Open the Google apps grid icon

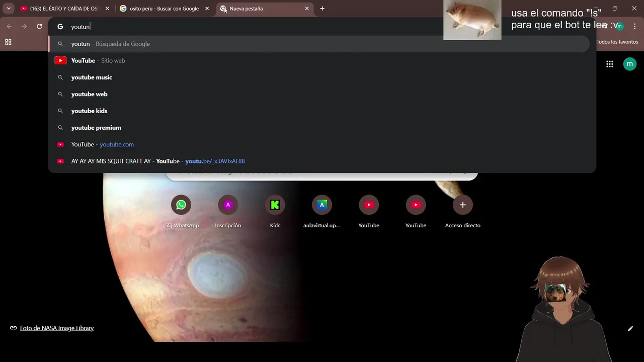point(610,64)
